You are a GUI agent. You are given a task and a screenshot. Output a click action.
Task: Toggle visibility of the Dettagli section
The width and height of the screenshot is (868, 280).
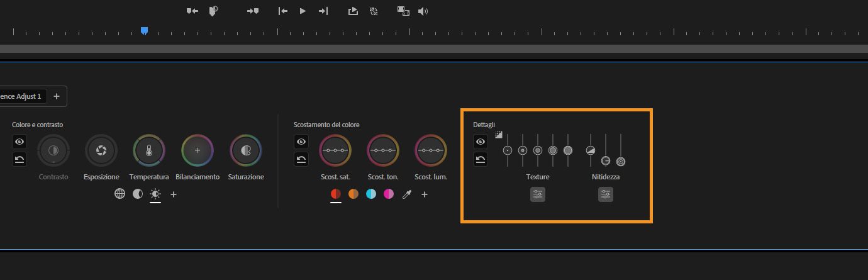coord(481,142)
